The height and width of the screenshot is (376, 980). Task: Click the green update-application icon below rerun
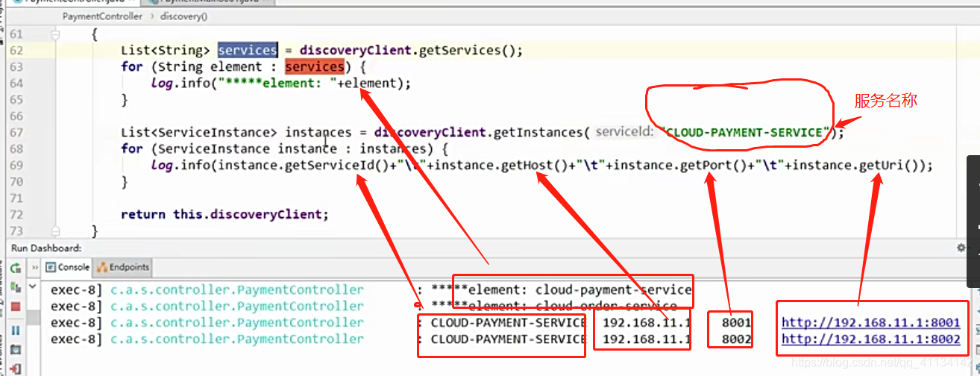(x=15, y=286)
